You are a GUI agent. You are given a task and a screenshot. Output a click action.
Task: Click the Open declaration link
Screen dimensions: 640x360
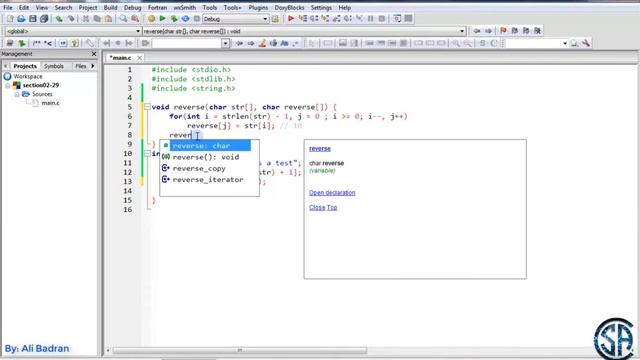[x=332, y=193]
